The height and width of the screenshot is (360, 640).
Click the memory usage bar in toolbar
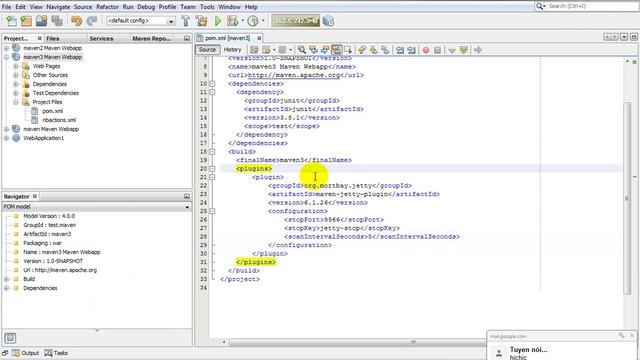click(296, 21)
